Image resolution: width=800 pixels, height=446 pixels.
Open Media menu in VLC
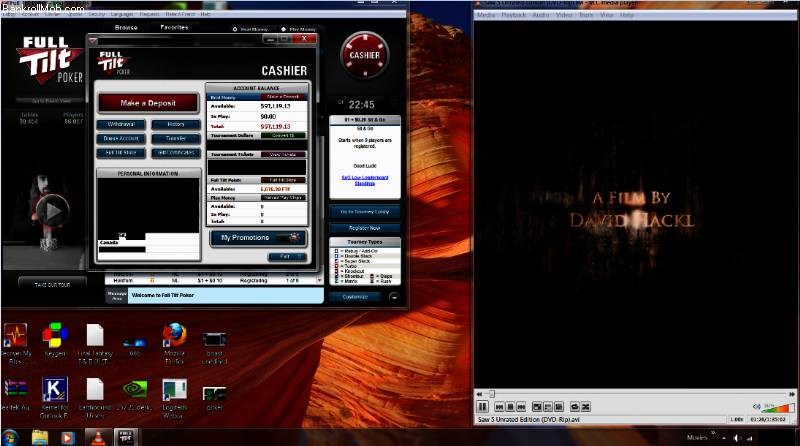point(486,15)
